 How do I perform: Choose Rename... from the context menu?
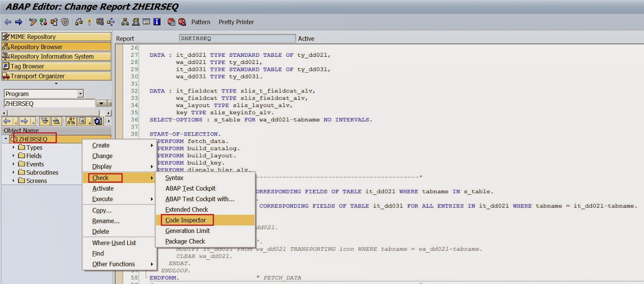coord(119,221)
